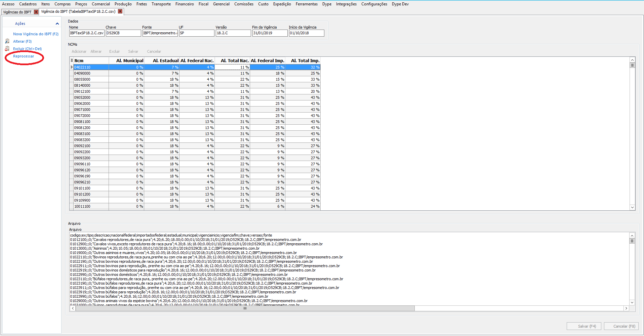The height and width of the screenshot is (336, 644).
Task: Click the Alterar (F3) link
Action: coord(22,41)
